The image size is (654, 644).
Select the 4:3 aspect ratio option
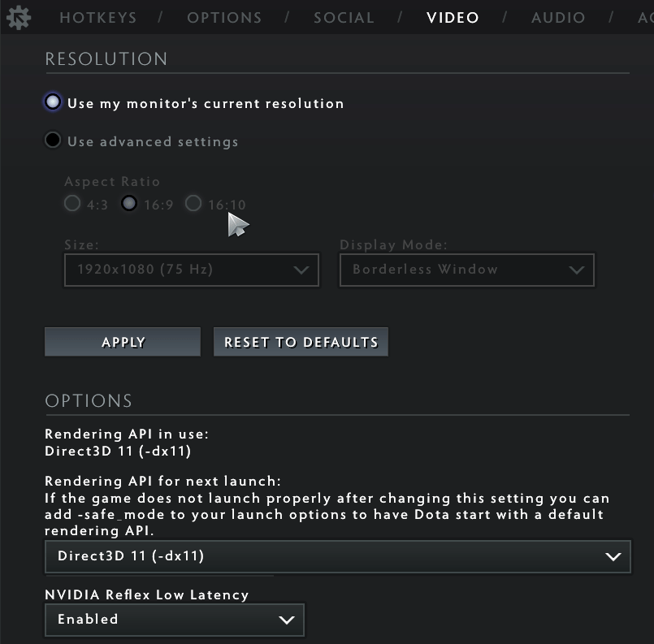tap(72, 204)
